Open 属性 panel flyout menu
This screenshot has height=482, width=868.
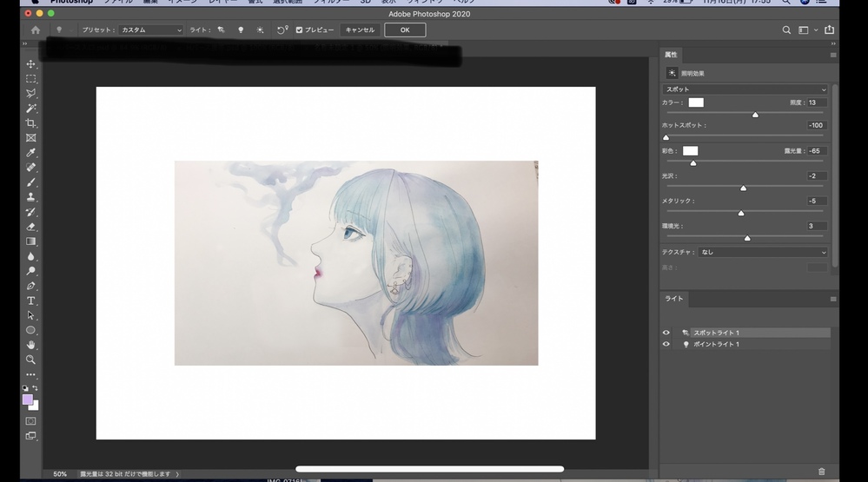833,55
